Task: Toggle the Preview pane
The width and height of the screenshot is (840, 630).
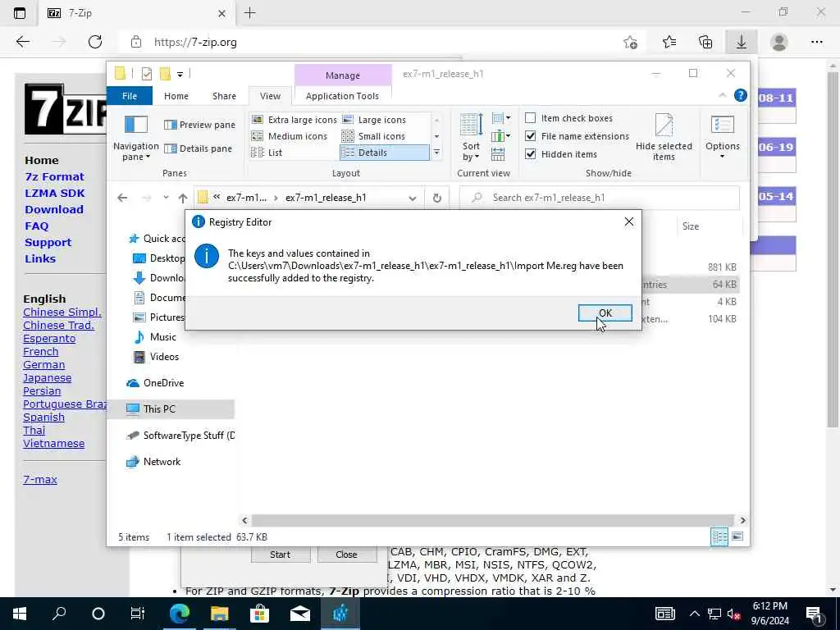Action: click(x=200, y=125)
